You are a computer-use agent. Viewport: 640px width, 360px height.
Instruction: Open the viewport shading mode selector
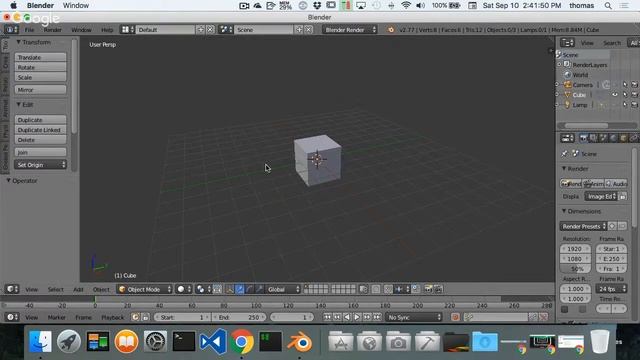coord(184,289)
